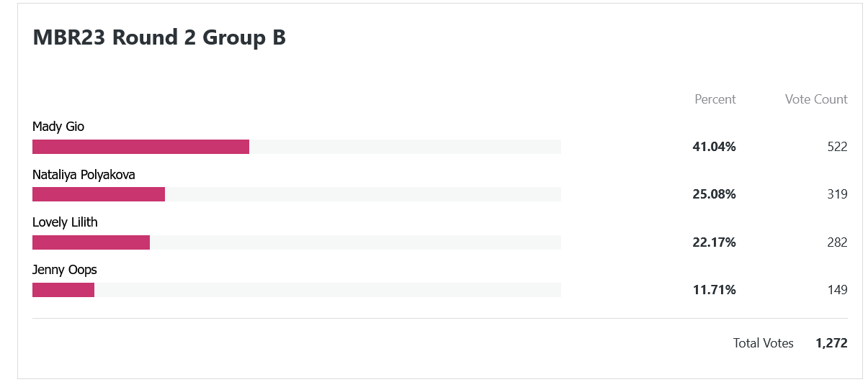Click the 319 vote count

pos(838,194)
